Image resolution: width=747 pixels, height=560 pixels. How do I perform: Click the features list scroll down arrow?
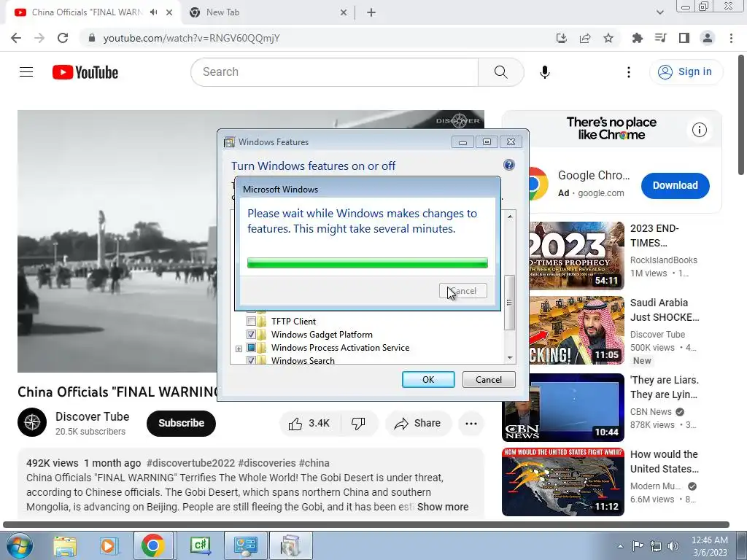(510, 357)
